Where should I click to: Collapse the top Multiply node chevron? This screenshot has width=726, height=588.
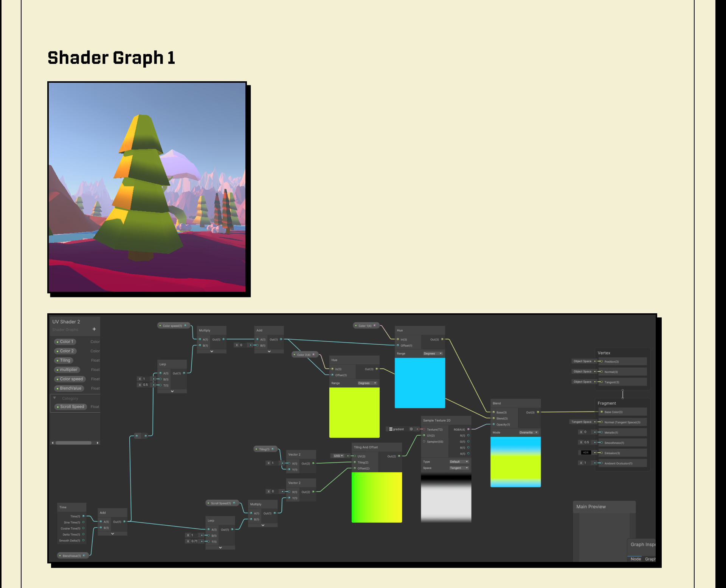click(212, 351)
